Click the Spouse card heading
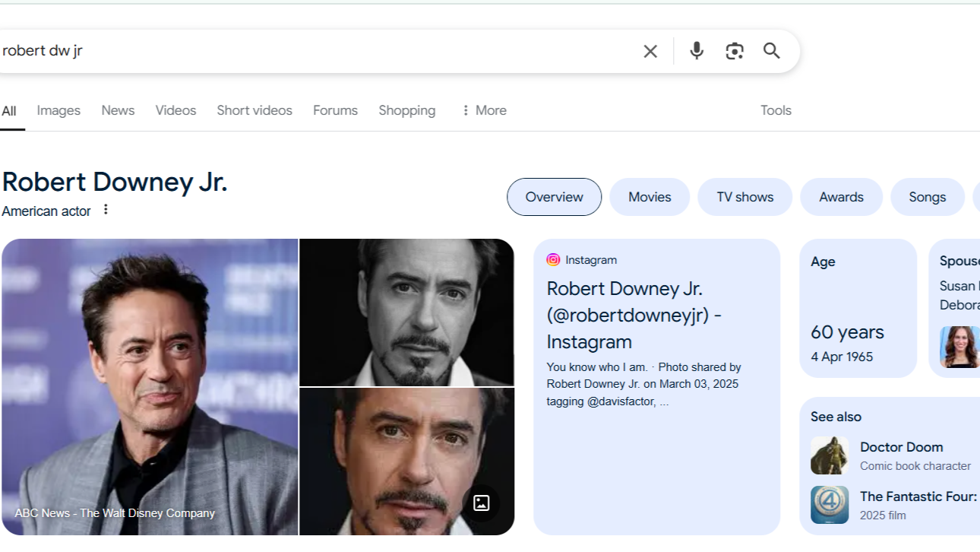Image resolution: width=980 pixels, height=552 pixels. coord(959,261)
